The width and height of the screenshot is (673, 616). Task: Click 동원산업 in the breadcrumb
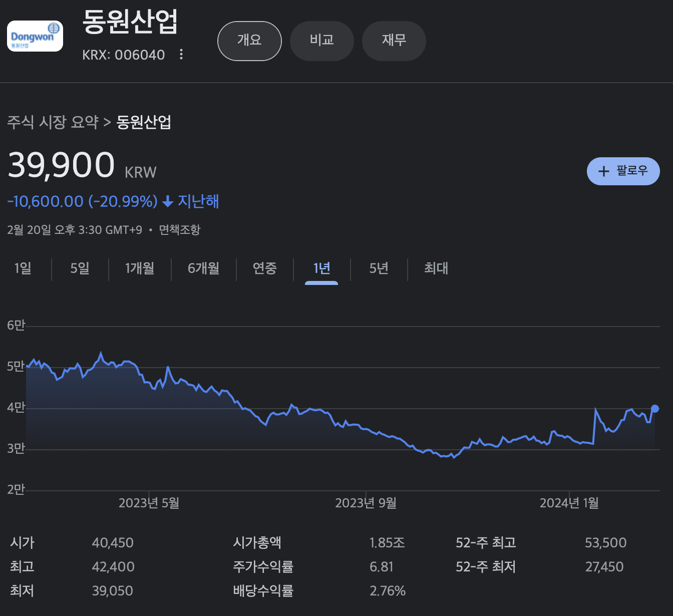tap(144, 122)
